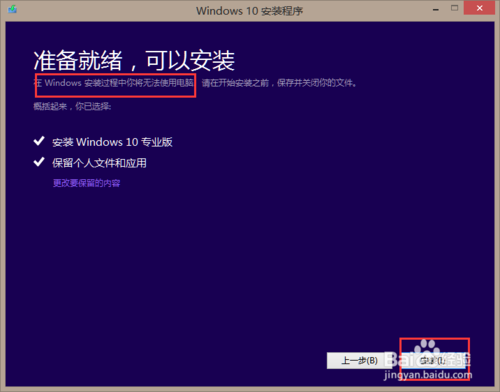
Task: Open the '更改要保留的内容' link
Action: tap(86, 183)
